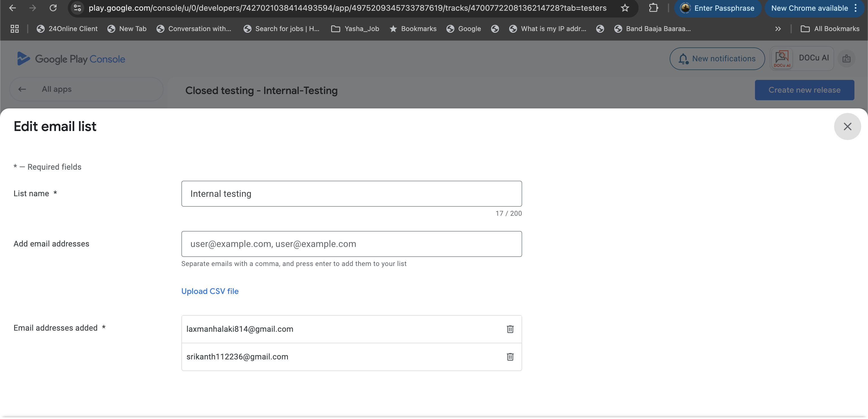This screenshot has width=868, height=419.
Task: Click the browser reload icon
Action: (53, 8)
